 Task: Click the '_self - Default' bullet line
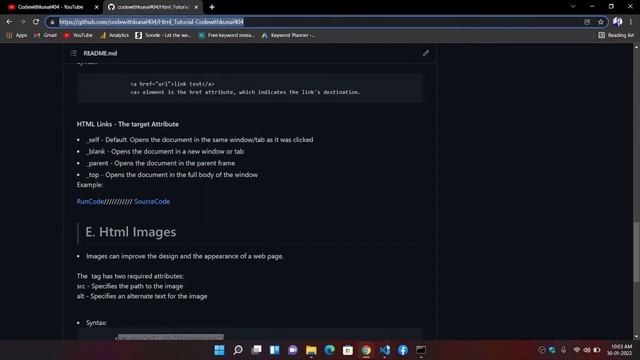[200, 140]
